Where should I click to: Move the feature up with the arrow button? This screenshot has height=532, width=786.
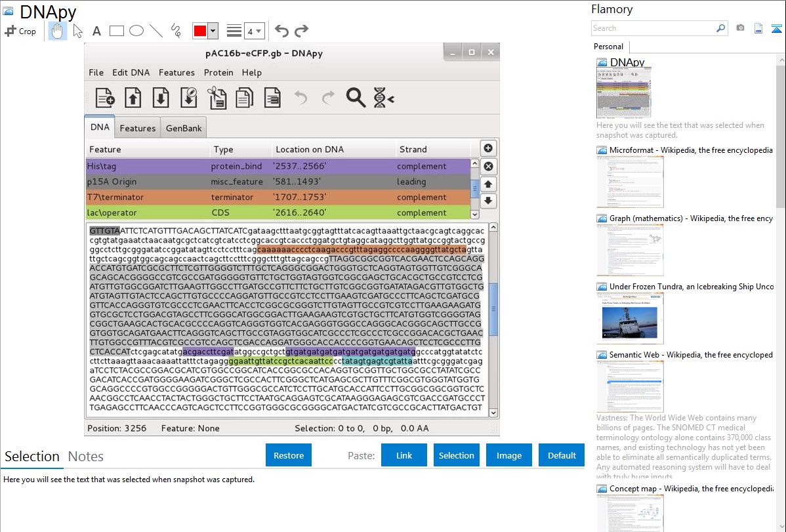pos(488,184)
